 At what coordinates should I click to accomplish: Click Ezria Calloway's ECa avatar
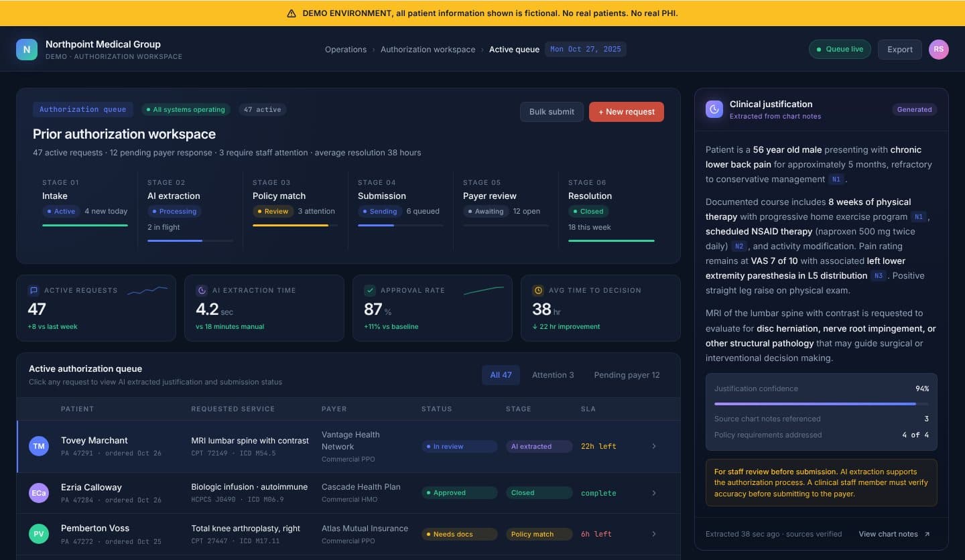(39, 493)
